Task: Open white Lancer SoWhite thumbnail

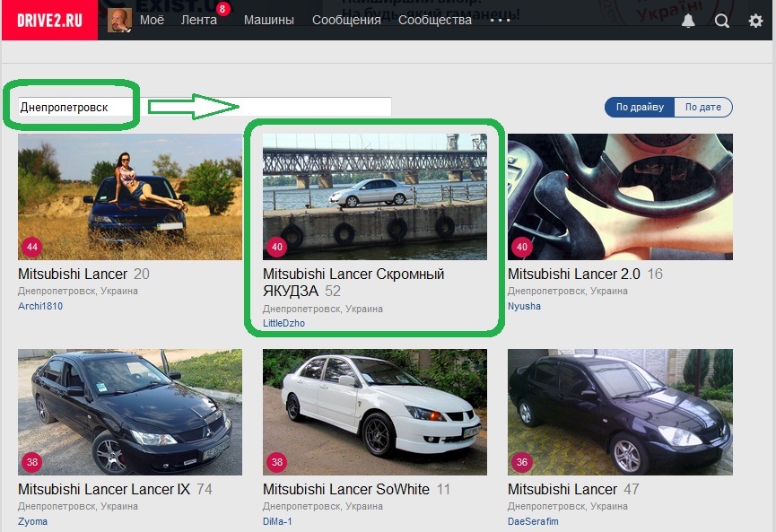Action: [x=375, y=412]
